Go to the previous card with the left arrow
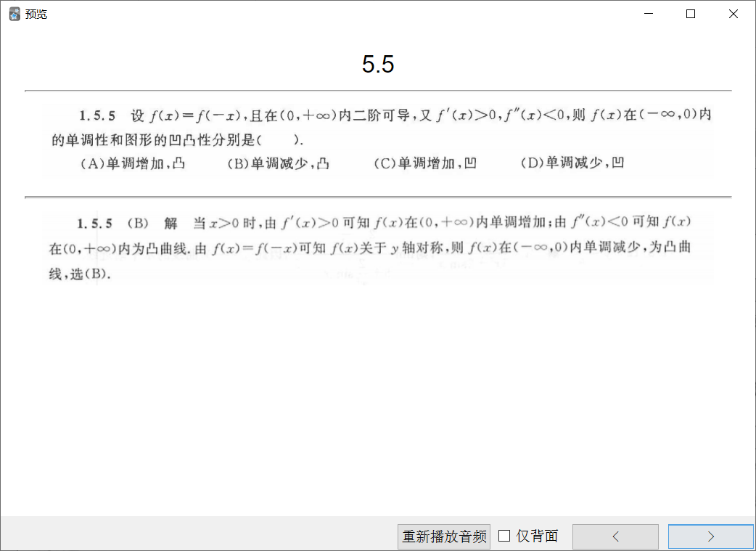The height and width of the screenshot is (551, 756). (x=615, y=536)
